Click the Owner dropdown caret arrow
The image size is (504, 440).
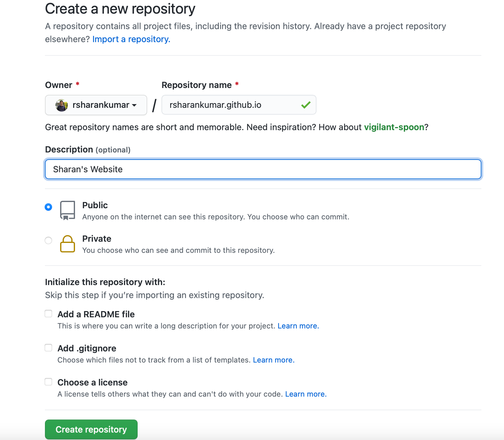coord(134,105)
